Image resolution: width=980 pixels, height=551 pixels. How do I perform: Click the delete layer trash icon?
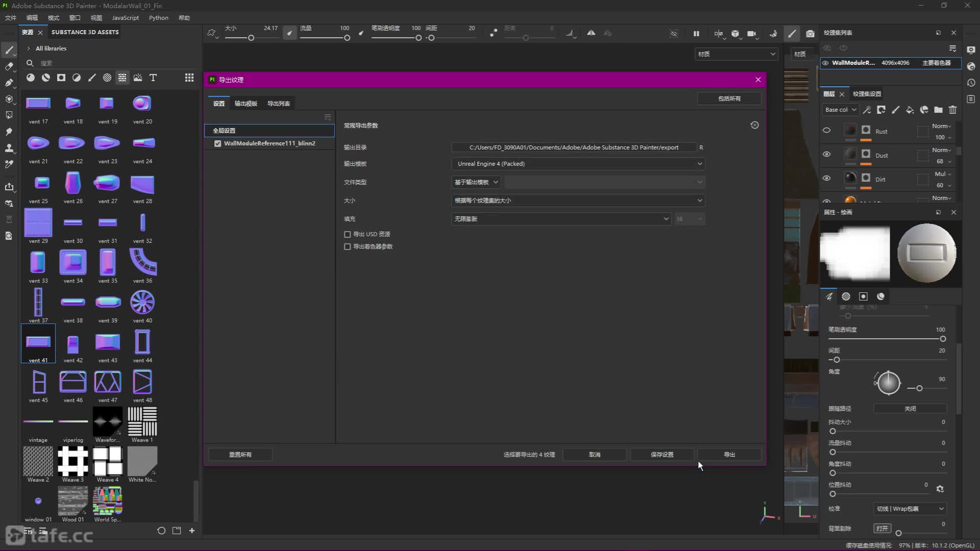coord(952,110)
